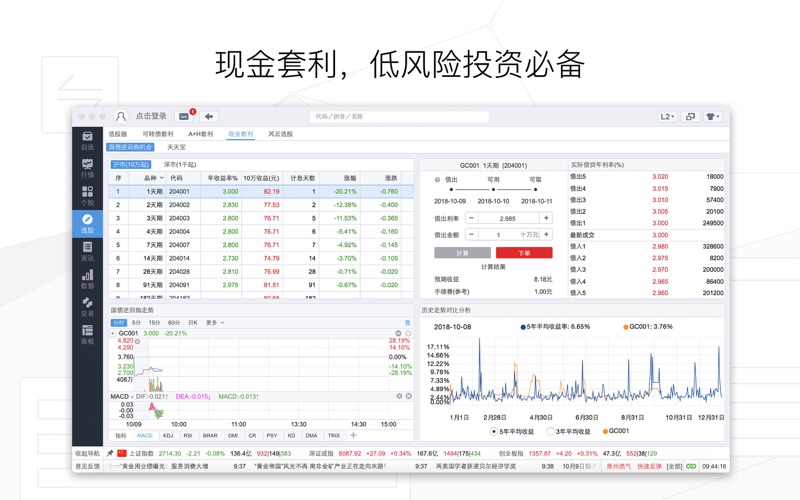Select the RSI indicator tab

click(188, 436)
